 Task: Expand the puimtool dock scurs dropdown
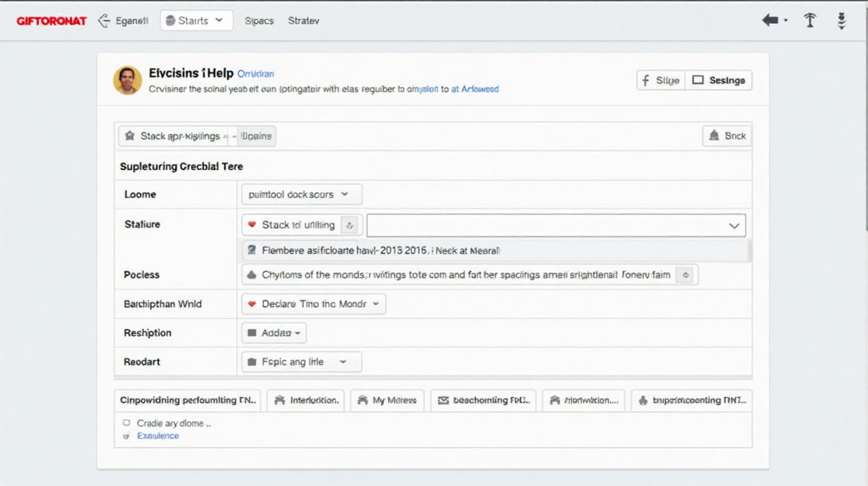pyautogui.click(x=301, y=195)
